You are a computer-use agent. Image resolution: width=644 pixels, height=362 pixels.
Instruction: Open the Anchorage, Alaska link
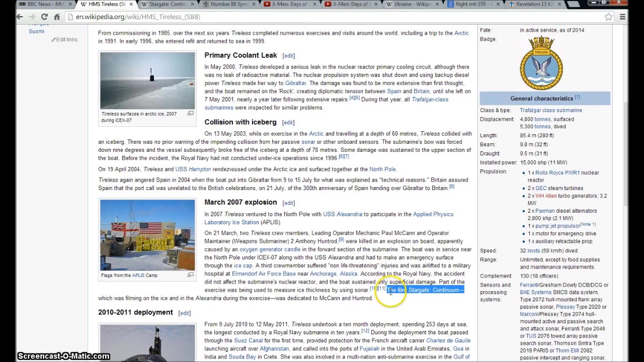(334, 274)
